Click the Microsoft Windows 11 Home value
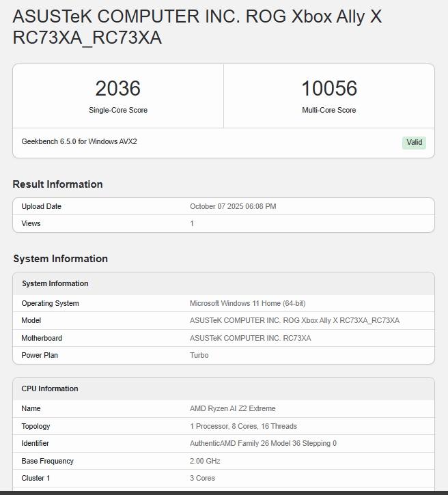 point(247,303)
